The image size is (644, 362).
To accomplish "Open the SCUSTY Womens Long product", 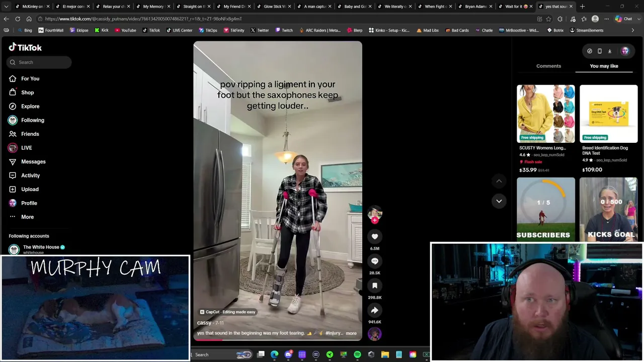I will click(x=546, y=129).
